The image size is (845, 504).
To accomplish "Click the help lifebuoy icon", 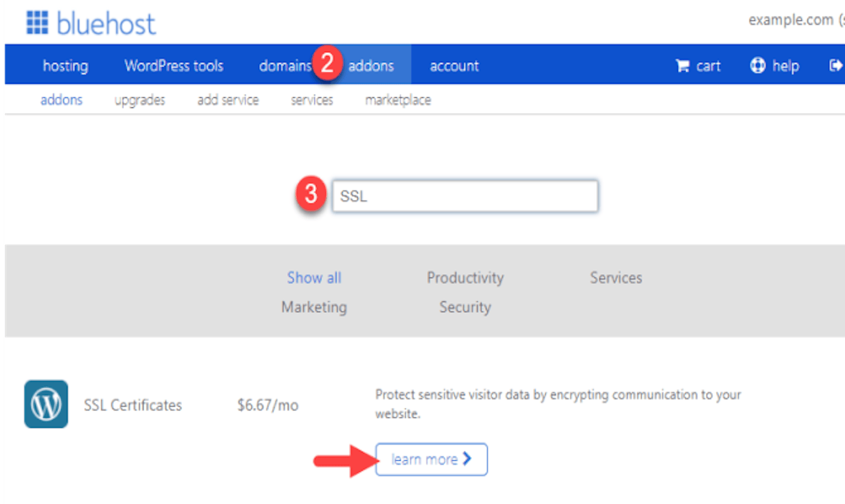I will tap(757, 65).
